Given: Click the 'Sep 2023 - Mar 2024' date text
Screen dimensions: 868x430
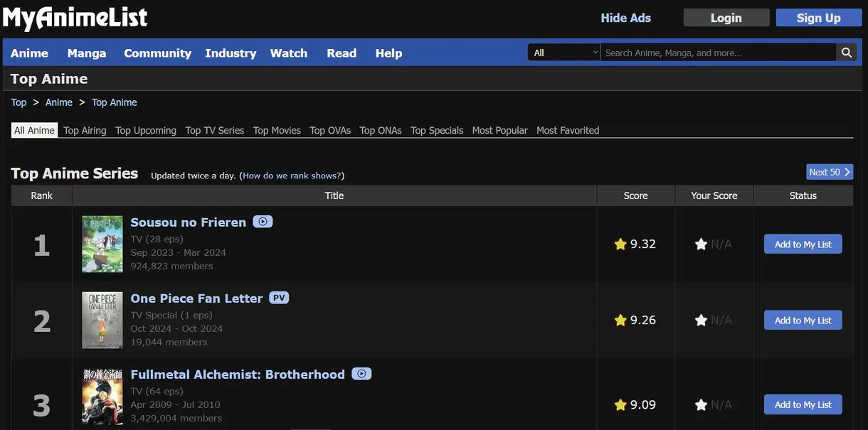Looking at the screenshot, I should pos(179,252).
